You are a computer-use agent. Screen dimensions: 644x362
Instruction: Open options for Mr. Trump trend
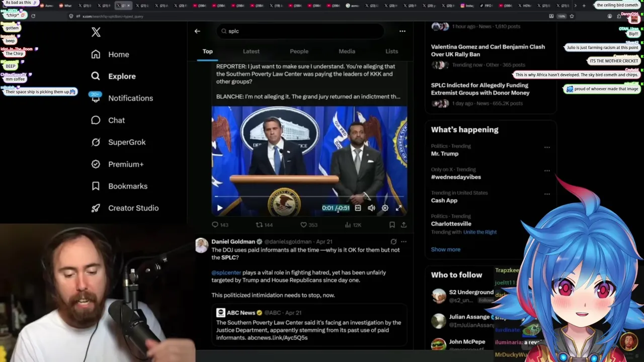coord(547,147)
